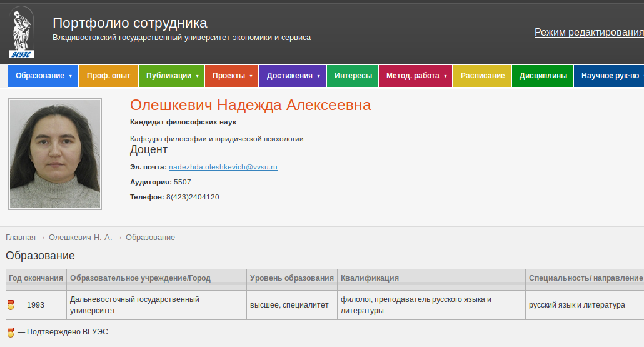The height and width of the screenshot is (347, 644).
Task: Switch to the Дисциплины tab
Action: coord(543,76)
